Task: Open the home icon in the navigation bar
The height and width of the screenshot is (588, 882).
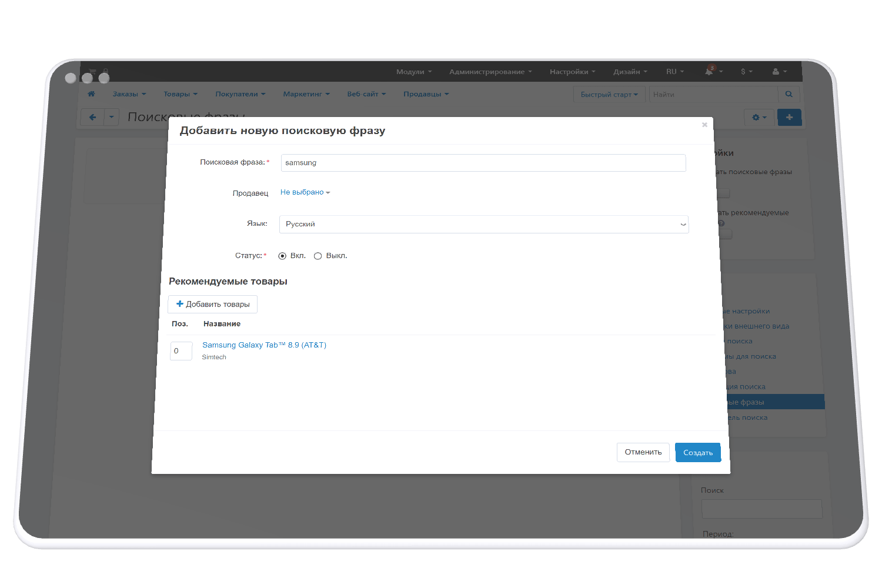Action: tap(91, 93)
